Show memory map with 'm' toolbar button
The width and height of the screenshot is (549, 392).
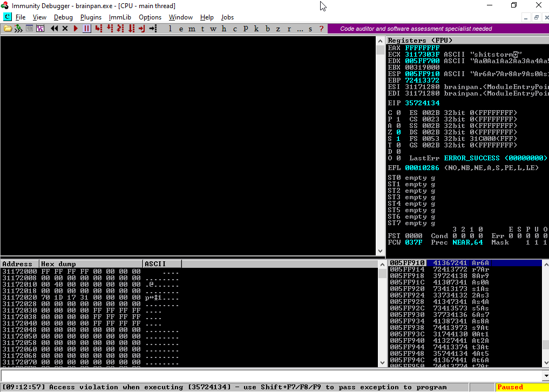pos(191,29)
